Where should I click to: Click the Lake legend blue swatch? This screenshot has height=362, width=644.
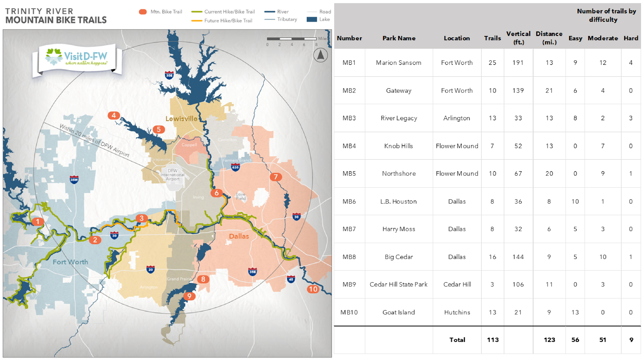[312, 19]
